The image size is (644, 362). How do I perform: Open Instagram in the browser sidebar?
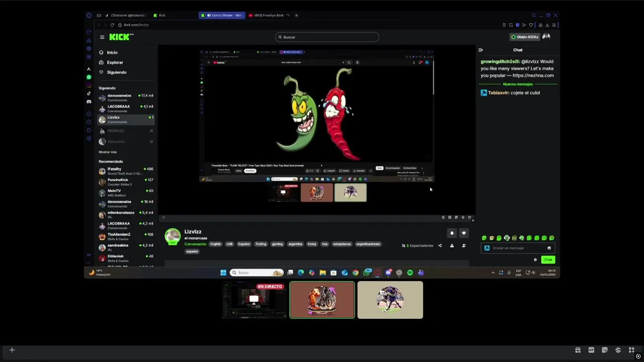pos(89,85)
